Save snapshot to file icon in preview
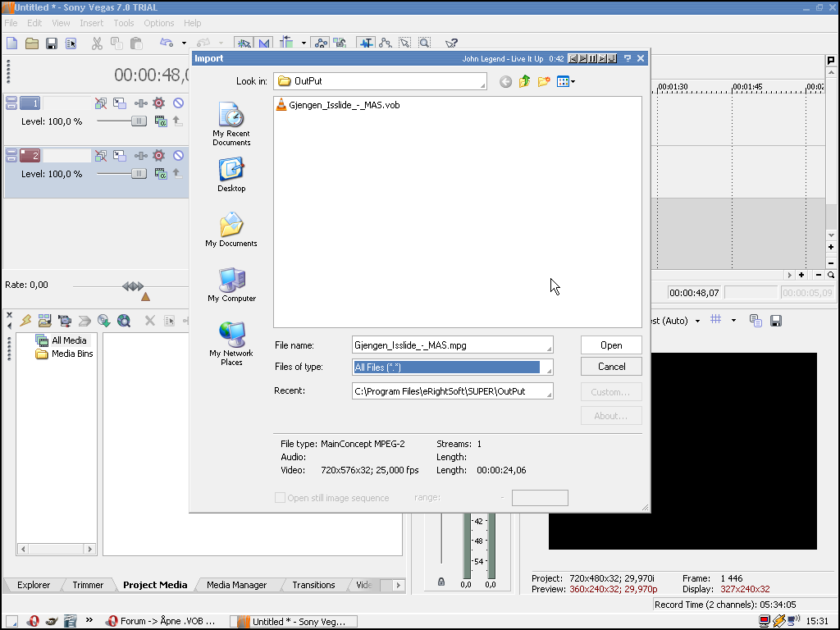Screen dimensions: 840x630 (776, 321)
